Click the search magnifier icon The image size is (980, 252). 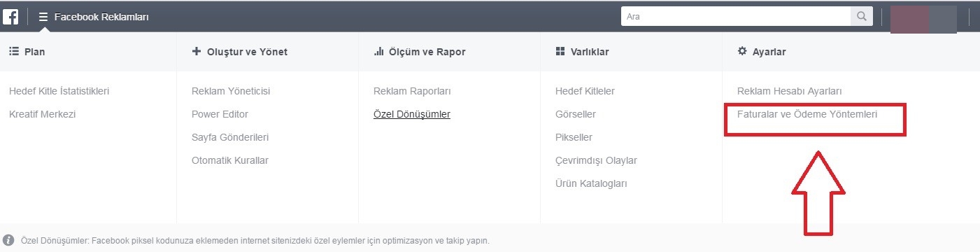click(861, 16)
